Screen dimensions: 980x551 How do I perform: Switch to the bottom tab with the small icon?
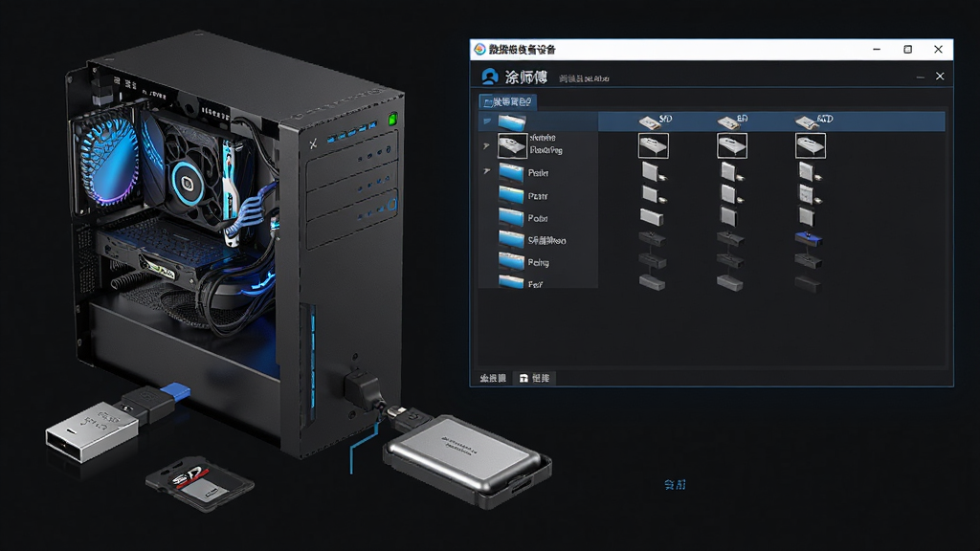coord(534,378)
